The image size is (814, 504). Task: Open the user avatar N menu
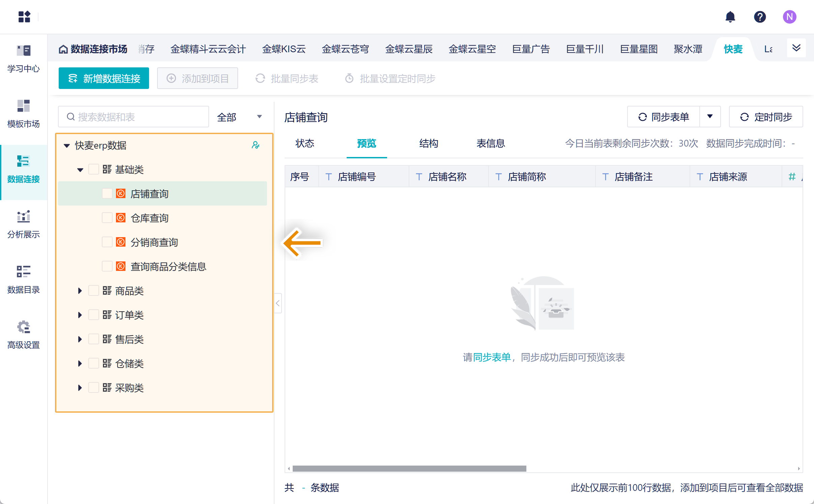(789, 17)
